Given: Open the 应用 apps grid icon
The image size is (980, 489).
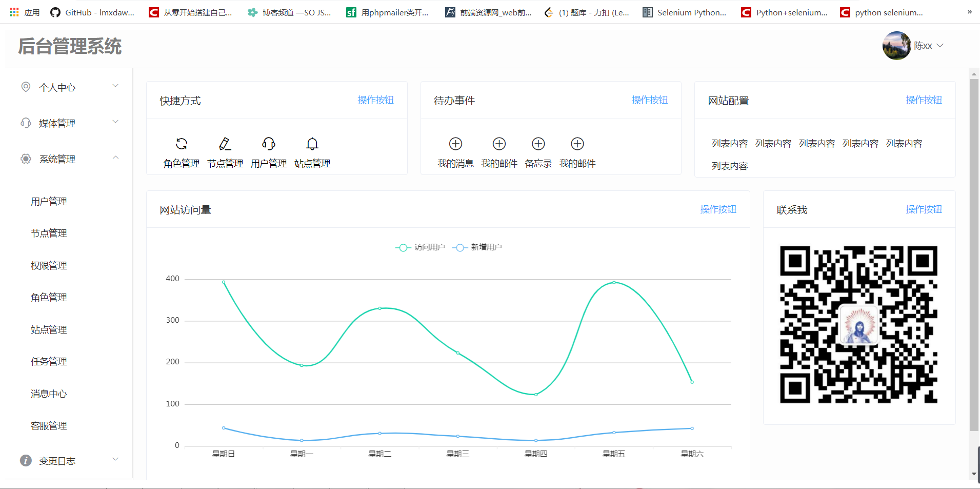Looking at the screenshot, I should tap(14, 12).
